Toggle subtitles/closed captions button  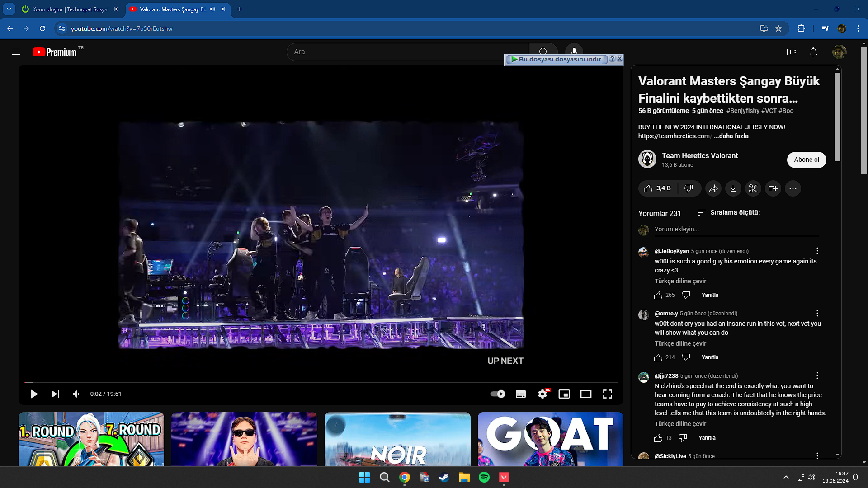(520, 394)
